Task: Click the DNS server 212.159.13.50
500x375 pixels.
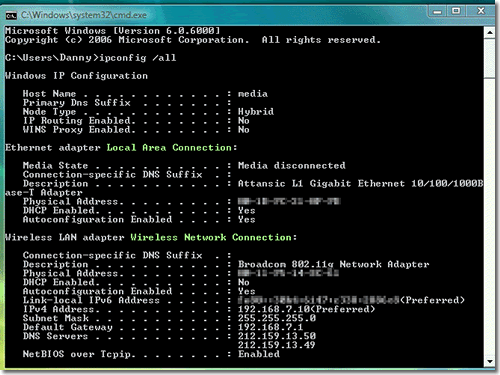Action: [x=277, y=336]
